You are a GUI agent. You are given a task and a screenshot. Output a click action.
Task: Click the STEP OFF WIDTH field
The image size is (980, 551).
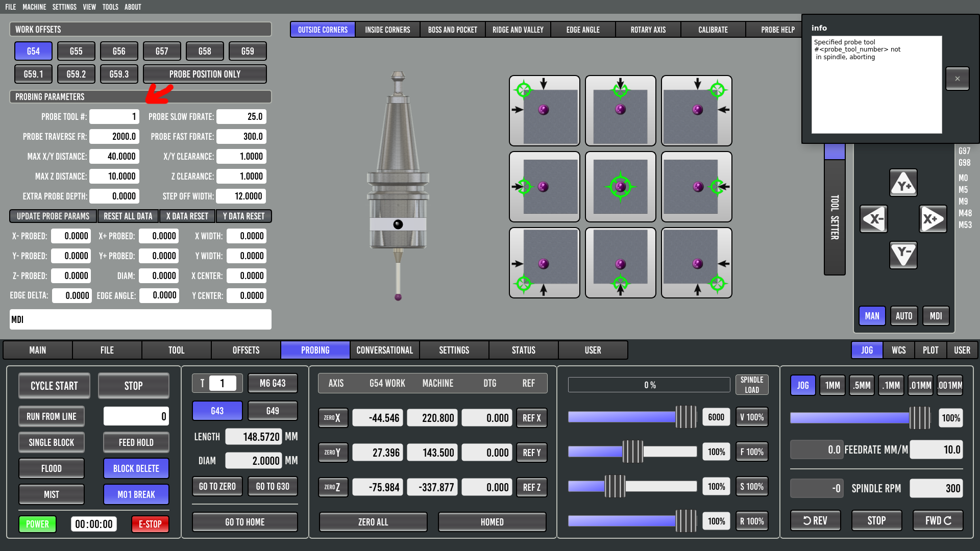click(x=241, y=196)
